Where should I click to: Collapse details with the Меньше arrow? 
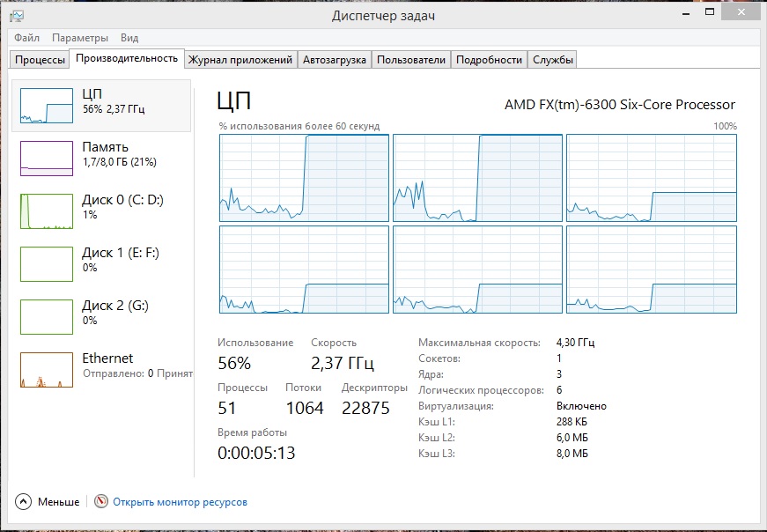pos(24,502)
